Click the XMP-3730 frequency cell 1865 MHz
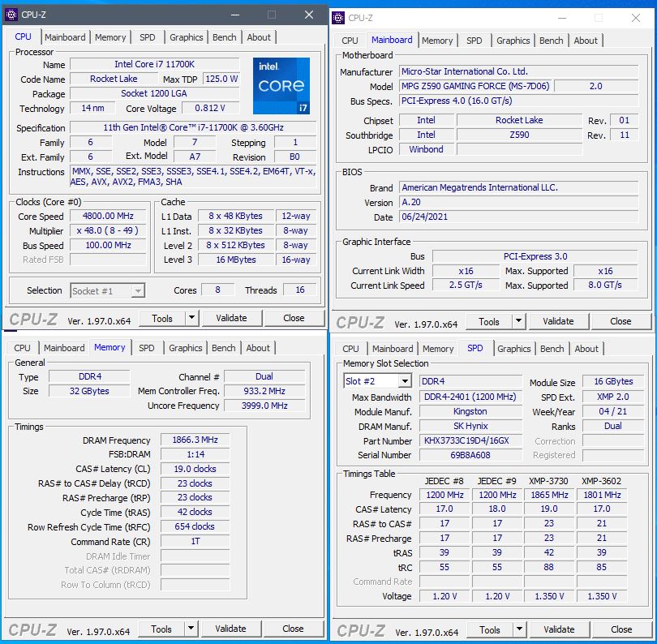 549,495
